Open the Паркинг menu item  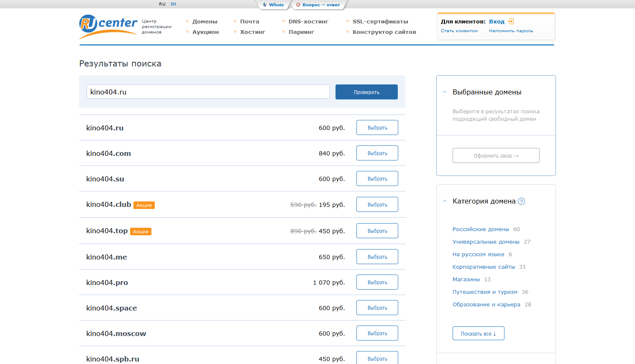(x=301, y=32)
